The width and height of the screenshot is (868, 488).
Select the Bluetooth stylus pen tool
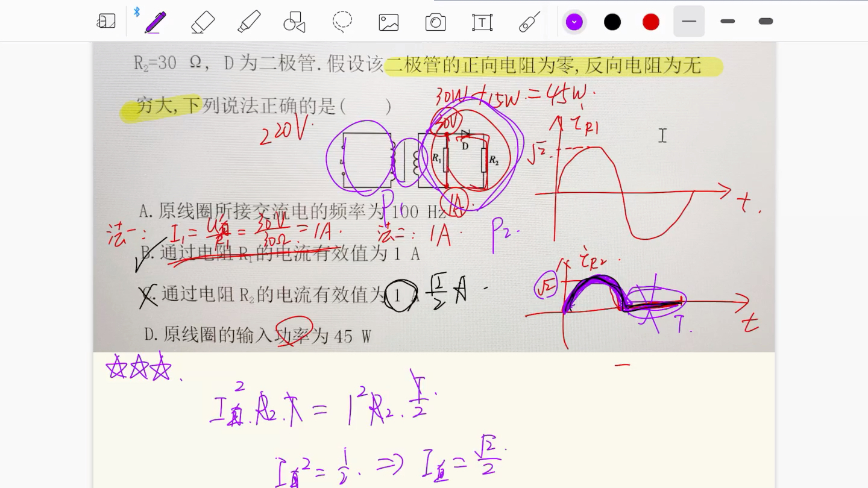point(154,23)
